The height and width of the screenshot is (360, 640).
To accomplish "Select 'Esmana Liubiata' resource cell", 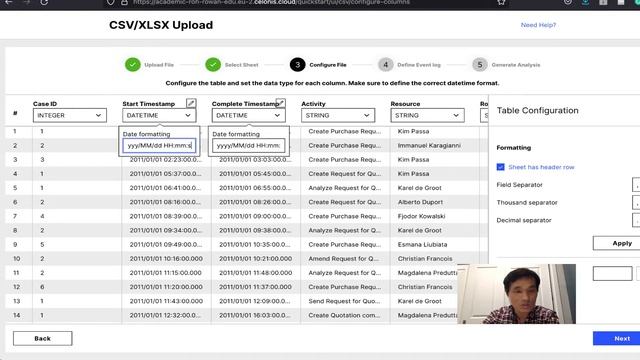I will [422, 244].
